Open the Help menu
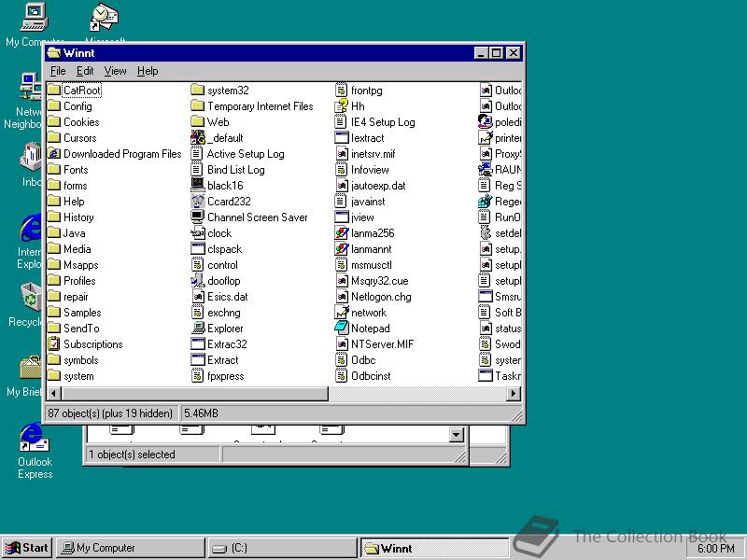The image size is (747, 560). pyautogui.click(x=148, y=71)
